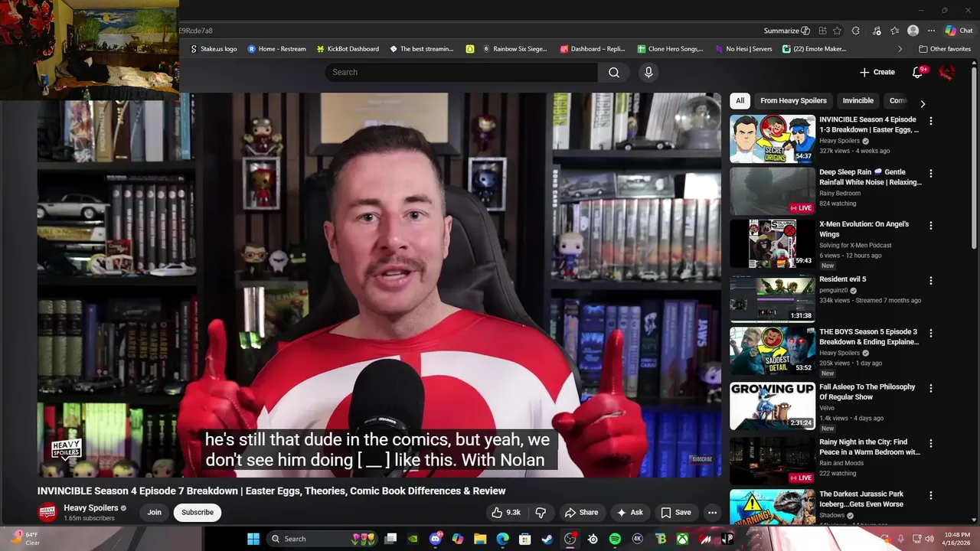Viewport: 980px width, 551px height.
Task: Open options for Resident evil 5 video
Action: click(x=931, y=281)
